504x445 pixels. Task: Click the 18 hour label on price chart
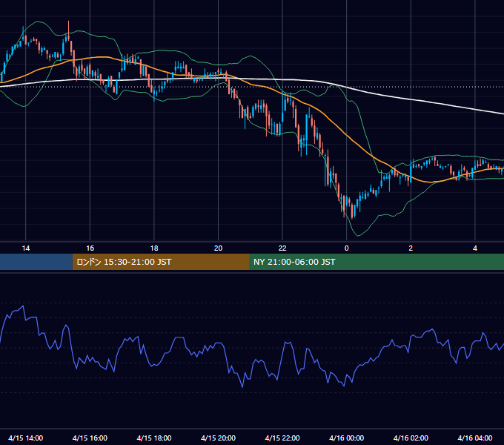[x=154, y=248]
